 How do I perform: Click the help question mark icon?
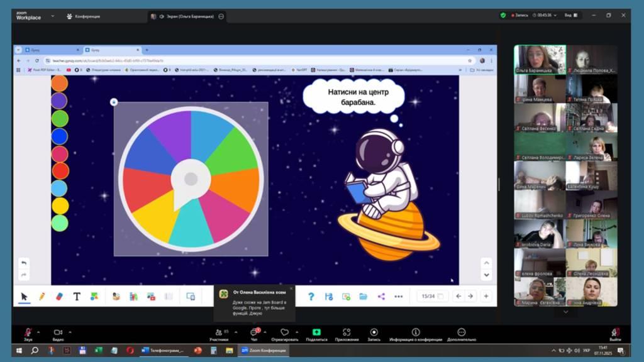pos(311,296)
